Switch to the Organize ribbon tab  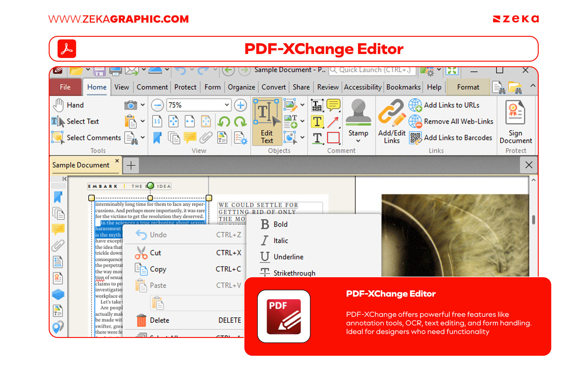click(241, 87)
